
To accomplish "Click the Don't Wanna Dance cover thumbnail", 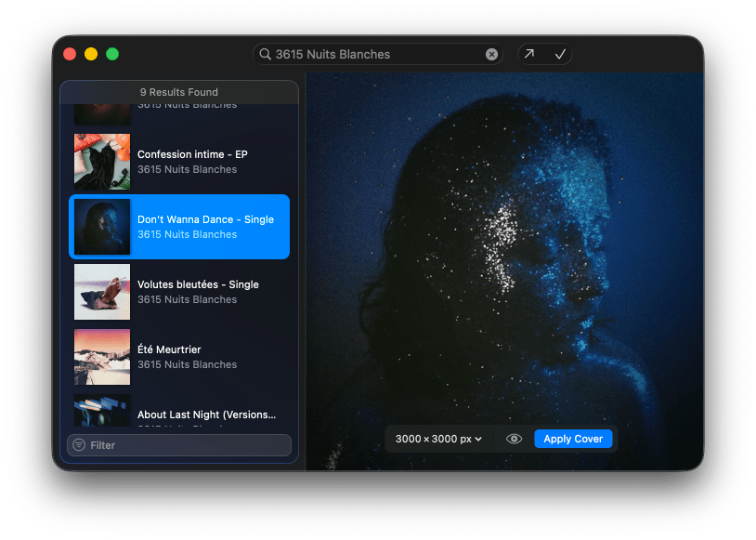I will coord(102,227).
